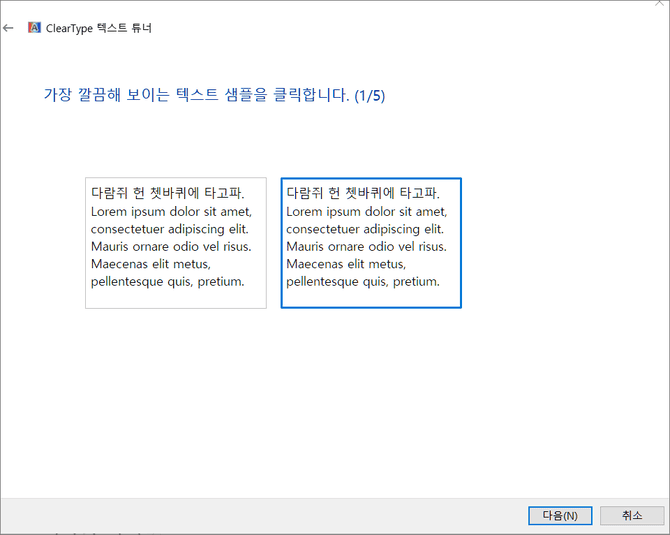This screenshot has width=670, height=535.
Task: Click the 취소 cancel button
Action: pyautogui.click(x=632, y=515)
